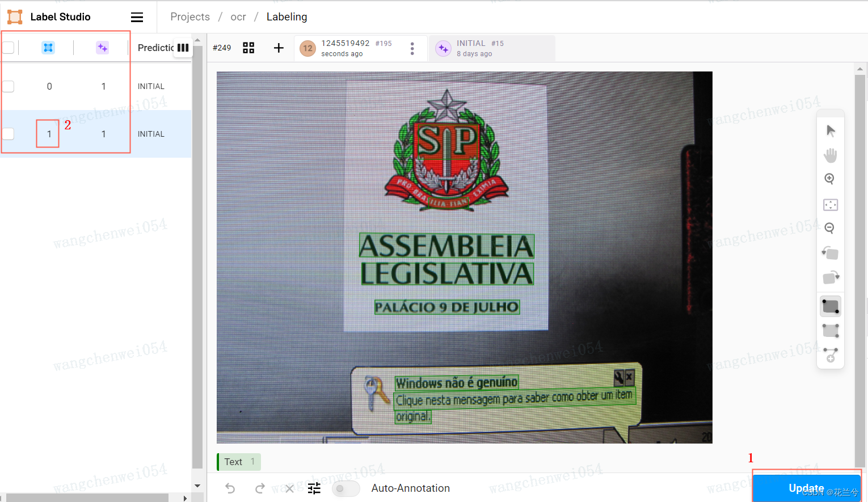Click the 'original.' text region box
This screenshot has width=868, height=502.
pyautogui.click(x=413, y=416)
